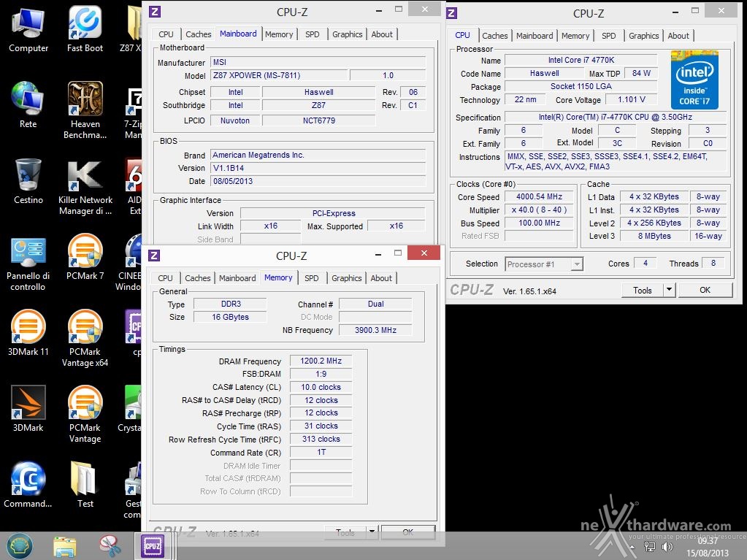The width and height of the screenshot is (747, 560).
Task: Select the CPU-Z taskbar button
Action: [153, 545]
